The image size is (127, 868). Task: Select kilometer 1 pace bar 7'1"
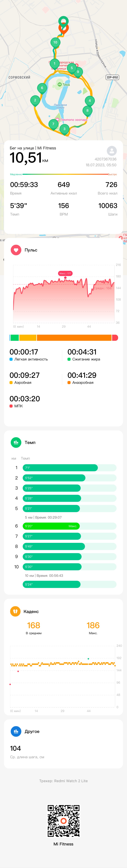point(60,468)
